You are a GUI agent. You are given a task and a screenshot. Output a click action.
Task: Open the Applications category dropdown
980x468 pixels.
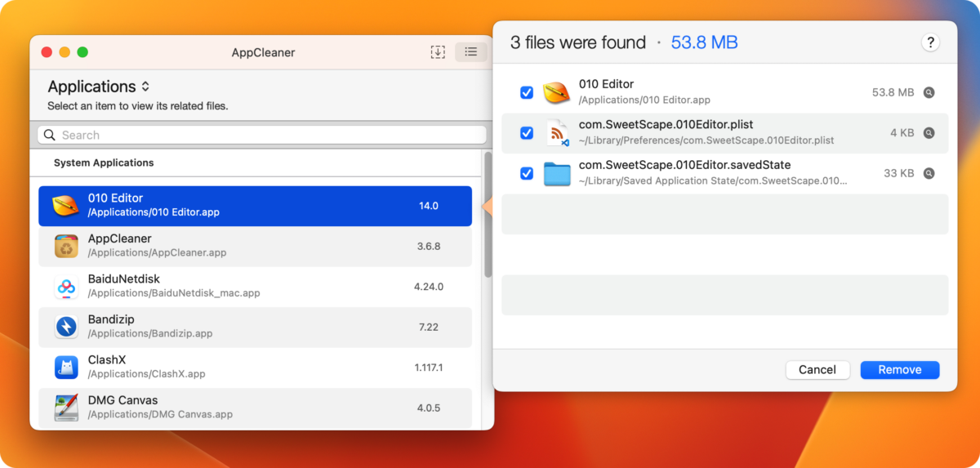point(98,87)
